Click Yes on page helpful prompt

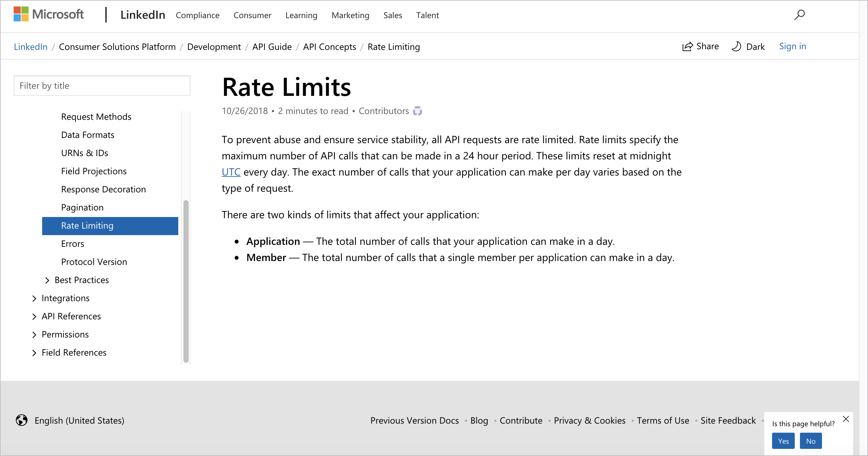click(783, 441)
